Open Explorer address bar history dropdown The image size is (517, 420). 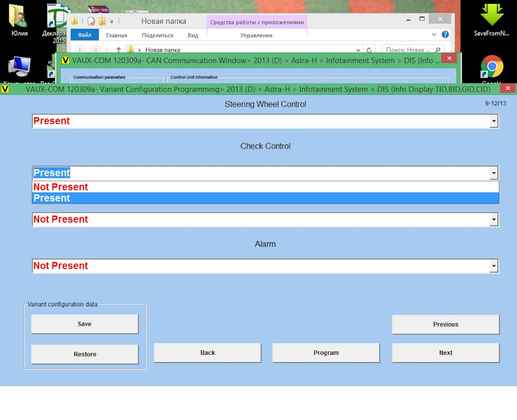click(x=358, y=50)
